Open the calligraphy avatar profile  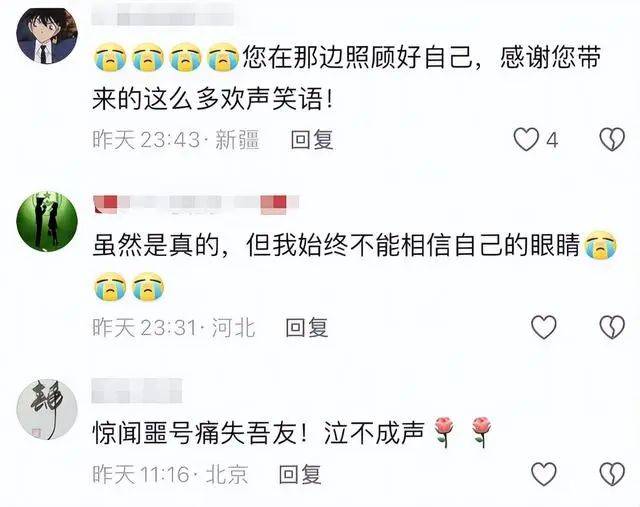47,409
